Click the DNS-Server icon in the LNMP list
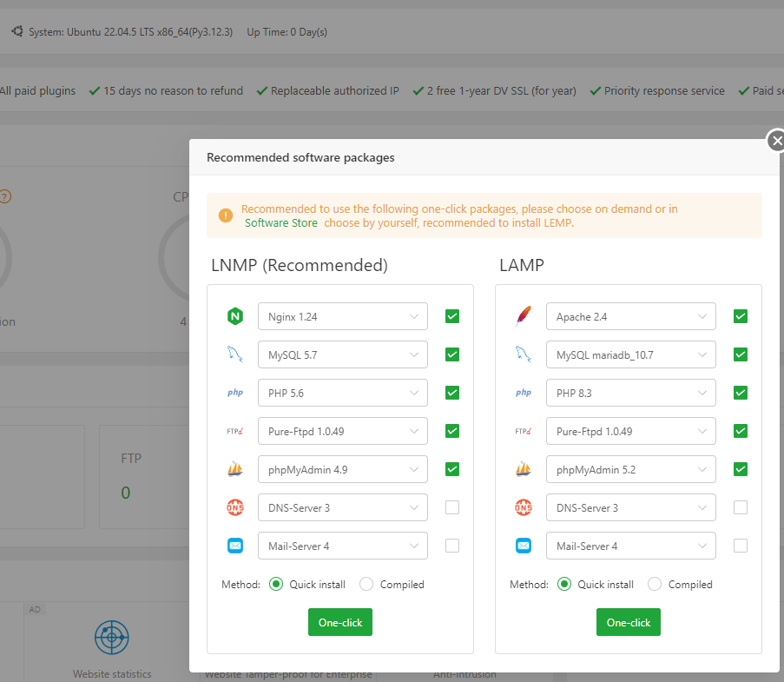 click(x=234, y=508)
